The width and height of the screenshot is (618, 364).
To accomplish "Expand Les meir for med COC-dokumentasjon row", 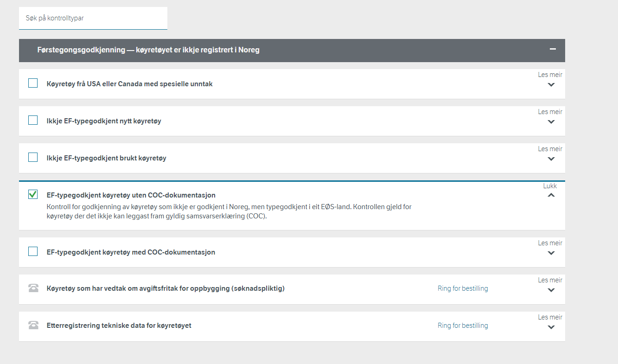I will point(551,253).
